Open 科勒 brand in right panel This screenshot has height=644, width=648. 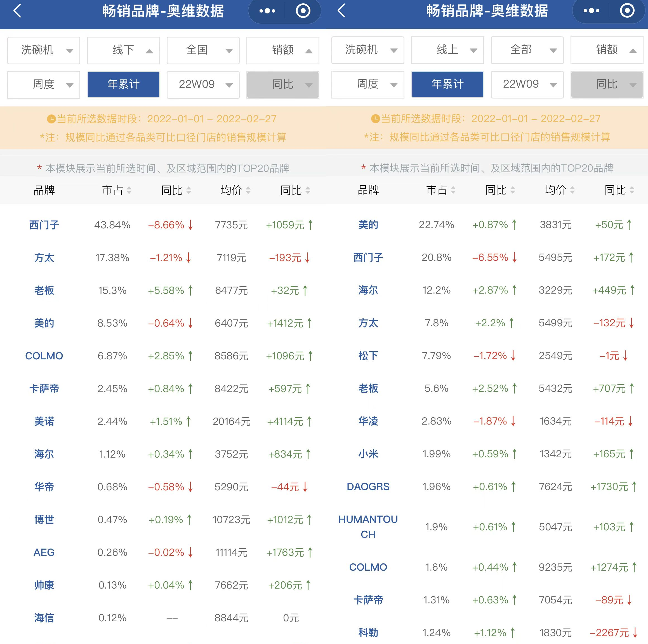(368, 633)
